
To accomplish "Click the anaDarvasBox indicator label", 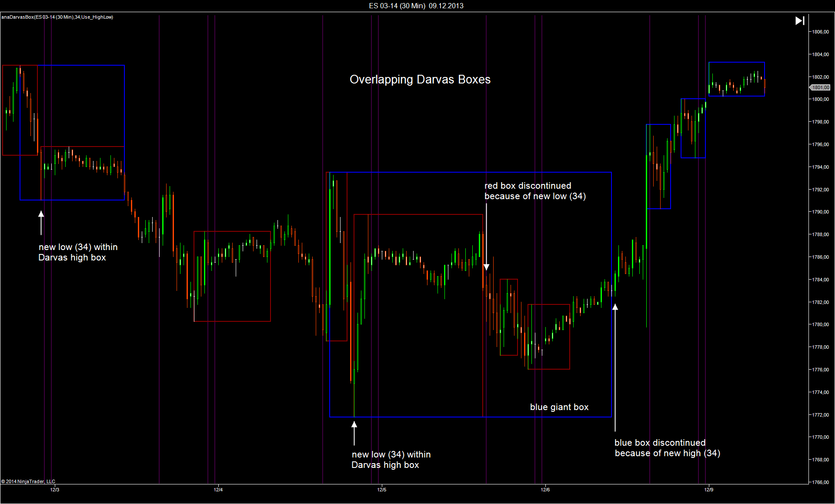I will 57,17.
